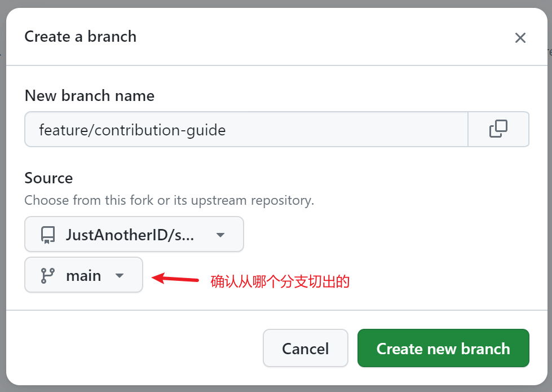Click the repository book icon under Source
Screen dimensions: 552x392
48,235
